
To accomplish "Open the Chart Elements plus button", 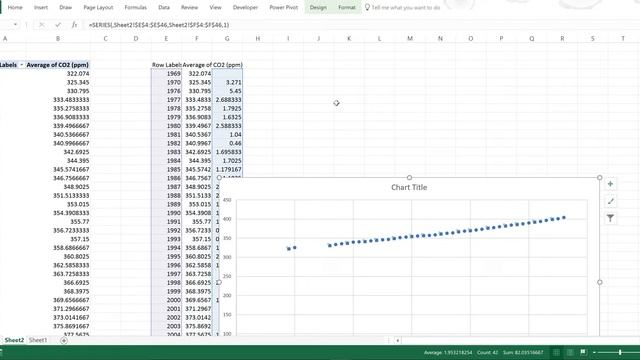I will pos(610,184).
